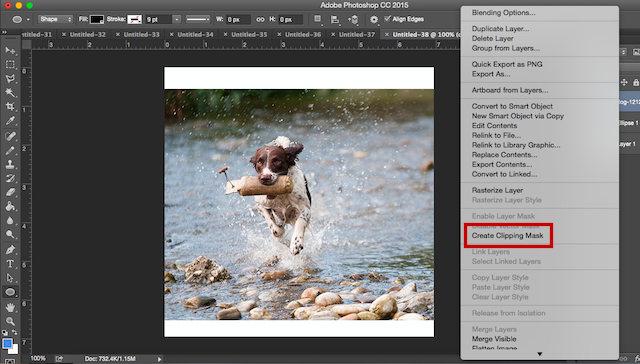Select the Move tool

(10, 51)
